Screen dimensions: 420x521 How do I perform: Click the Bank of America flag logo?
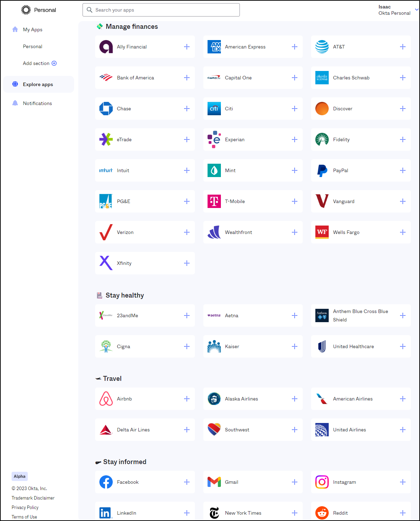pyautogui.click(x=106, y=78)
